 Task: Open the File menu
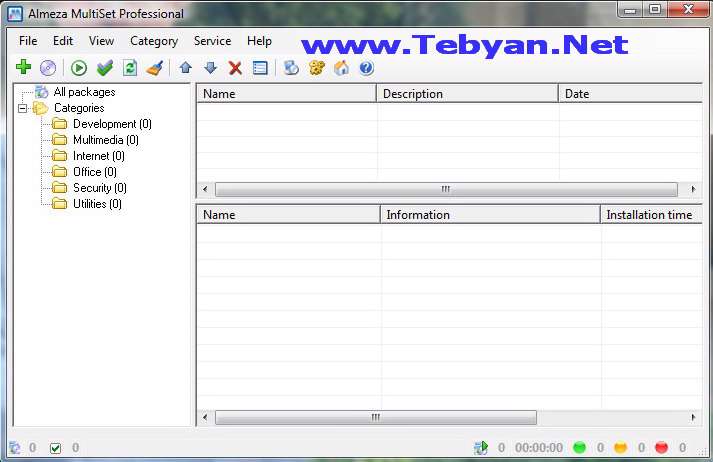28,41
